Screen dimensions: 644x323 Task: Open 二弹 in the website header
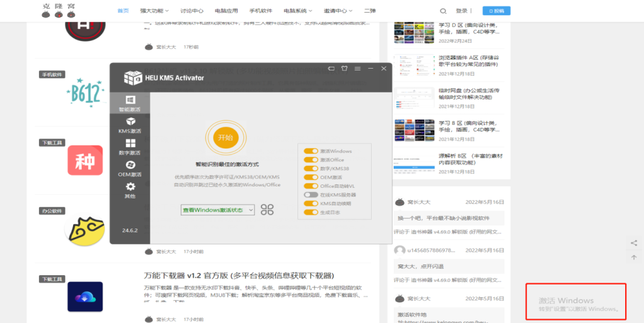(x=370, y=11)
